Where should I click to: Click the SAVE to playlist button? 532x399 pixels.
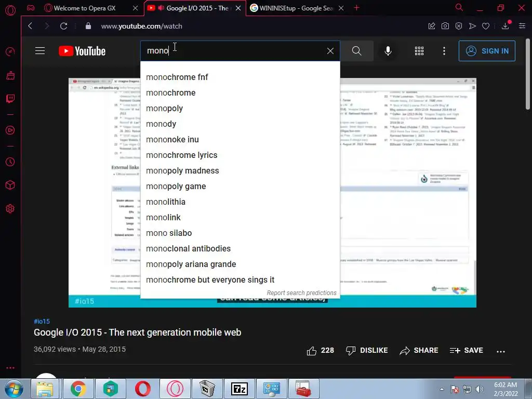(467, 351)
